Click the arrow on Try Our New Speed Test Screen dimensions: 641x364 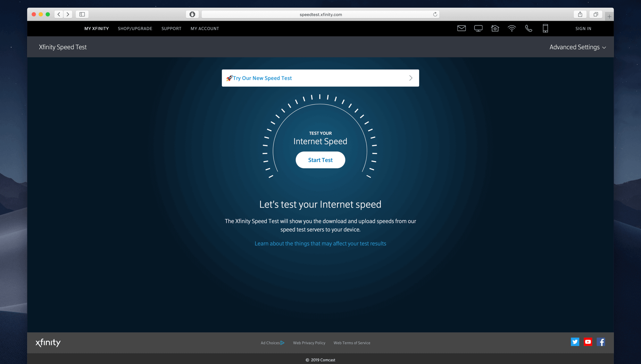tap(410, 78)
